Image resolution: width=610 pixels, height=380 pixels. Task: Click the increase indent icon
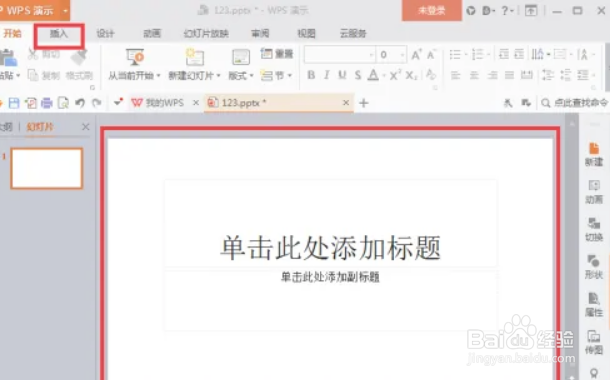(519, 54)
